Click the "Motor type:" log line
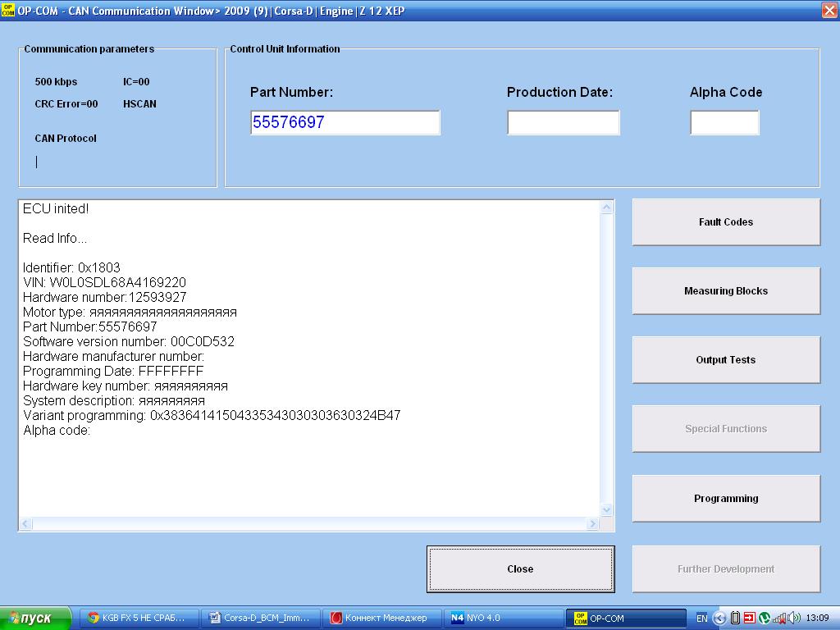840x630 pixels. 130,313
